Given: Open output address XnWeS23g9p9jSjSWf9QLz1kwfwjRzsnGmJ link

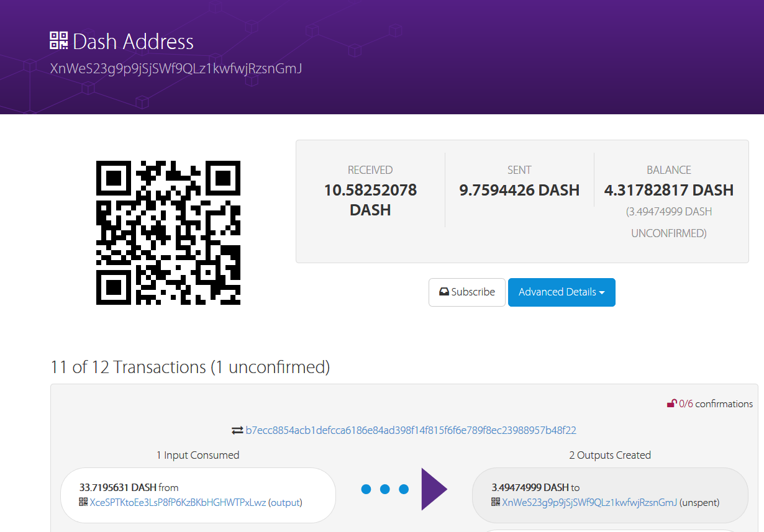Looking at the screenshot, I should point(589,502).
